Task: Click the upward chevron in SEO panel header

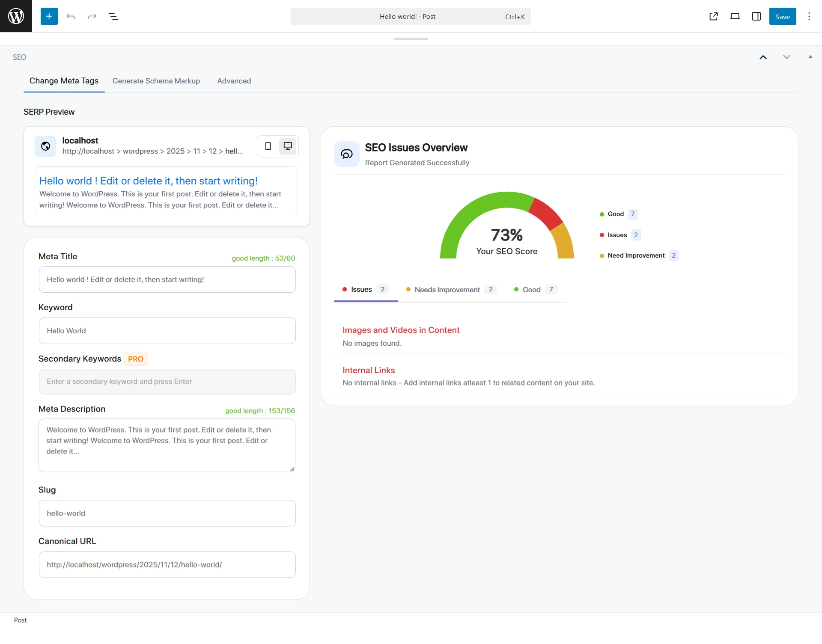Action: (763, 57)
